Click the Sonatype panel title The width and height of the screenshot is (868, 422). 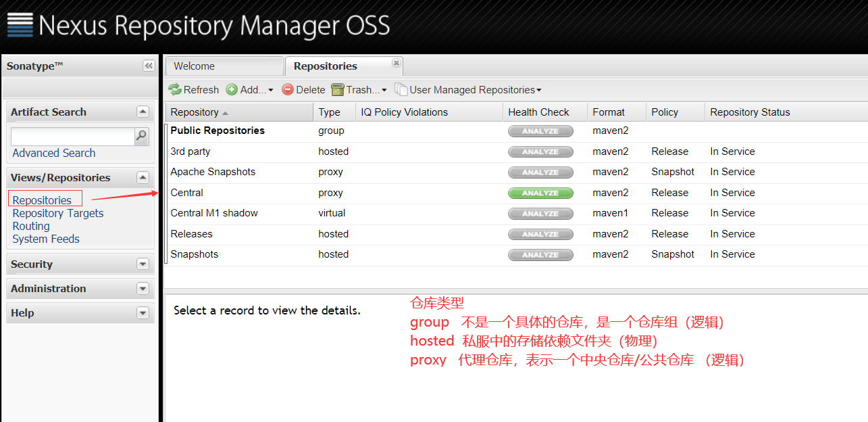pyautogui.click(x=34, y=66)
